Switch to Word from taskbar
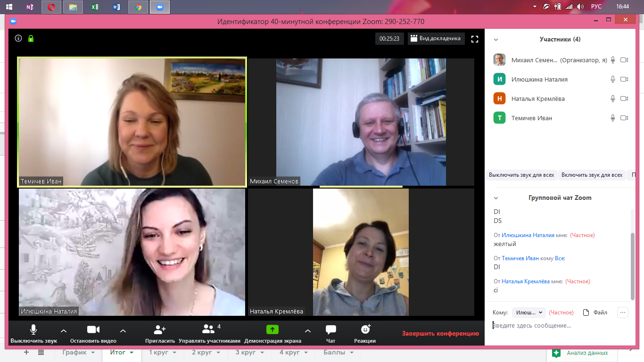Image resolution: width=644 pixels, height=362 pixels. point(116,7)
